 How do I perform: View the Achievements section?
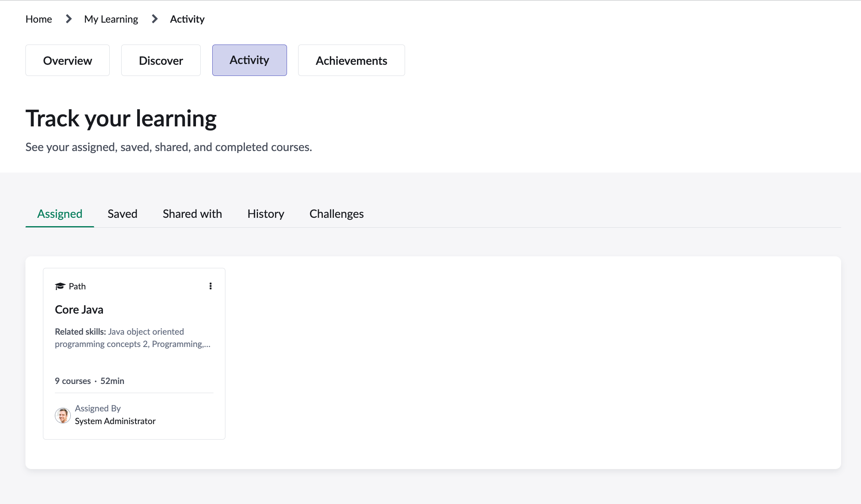pyautogui.click(x=351, y=60)
